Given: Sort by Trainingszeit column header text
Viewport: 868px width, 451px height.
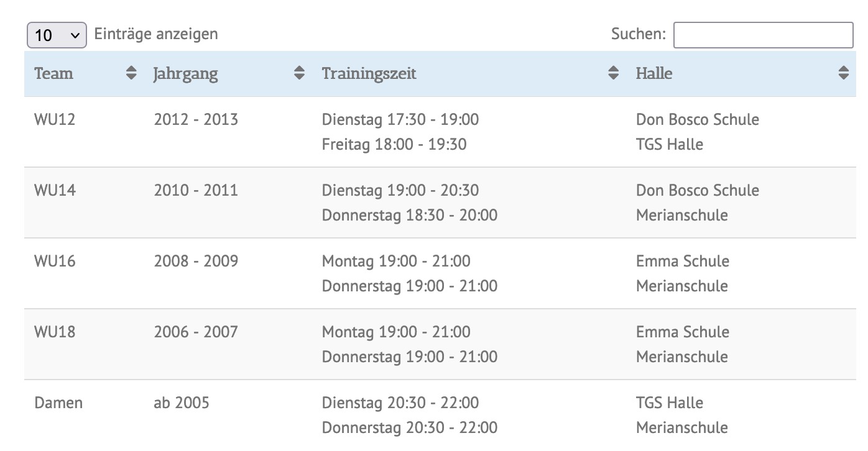Looking at the screenshot, I should pyautogui.click(x=369, y=73).
